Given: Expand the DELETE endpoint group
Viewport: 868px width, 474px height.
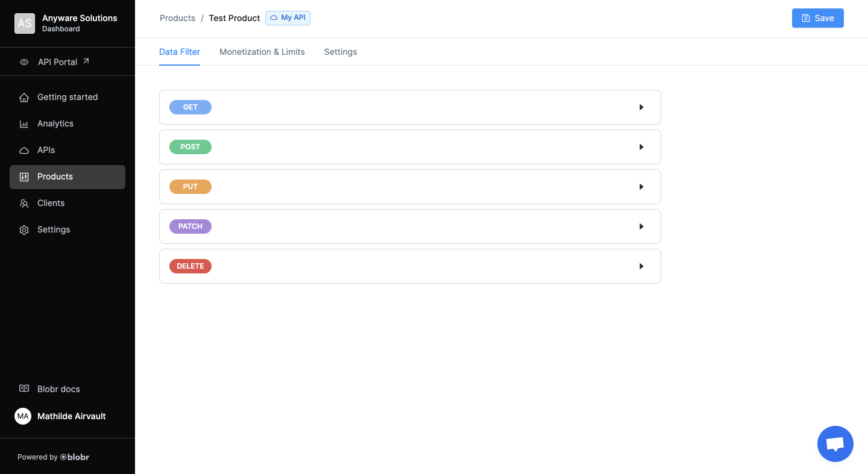Looking at the screenshot, I should pos(641,266).
